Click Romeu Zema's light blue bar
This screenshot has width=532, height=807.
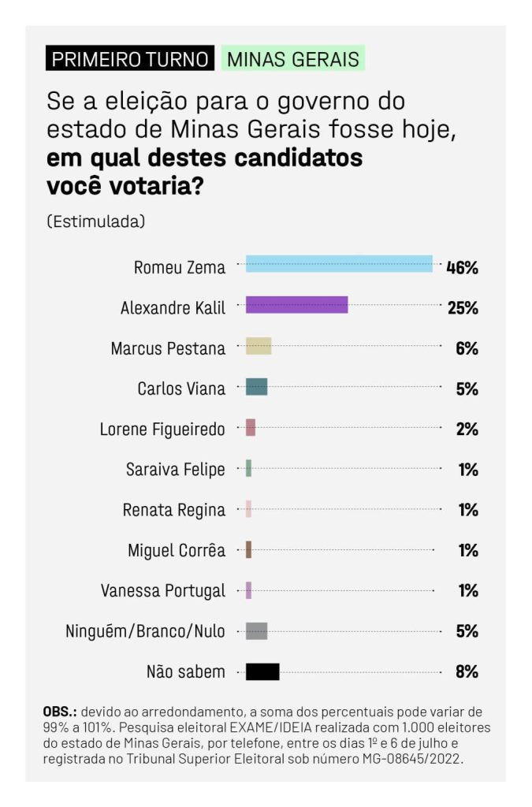pyautogui.click(x=339, y=264)
